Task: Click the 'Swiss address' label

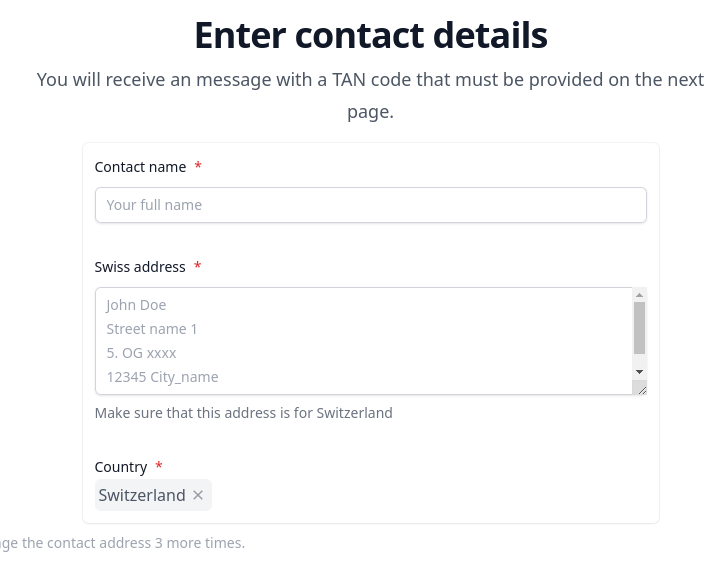Action: tap(140, 267)
